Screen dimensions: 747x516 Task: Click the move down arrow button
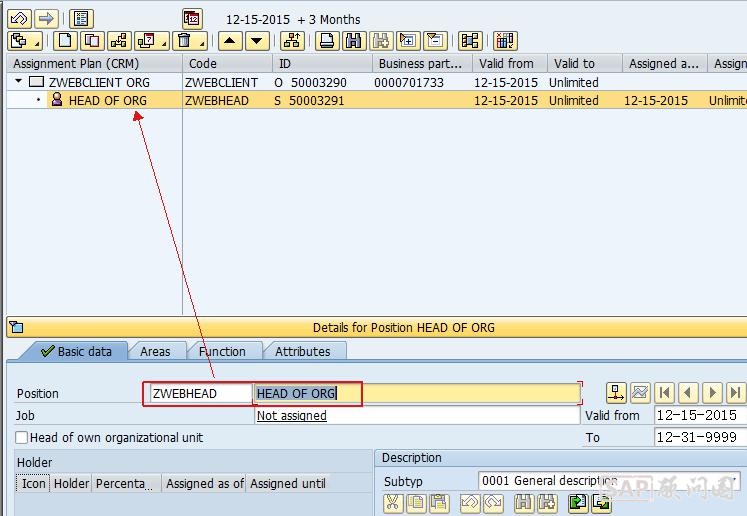(x=258, y=41)
